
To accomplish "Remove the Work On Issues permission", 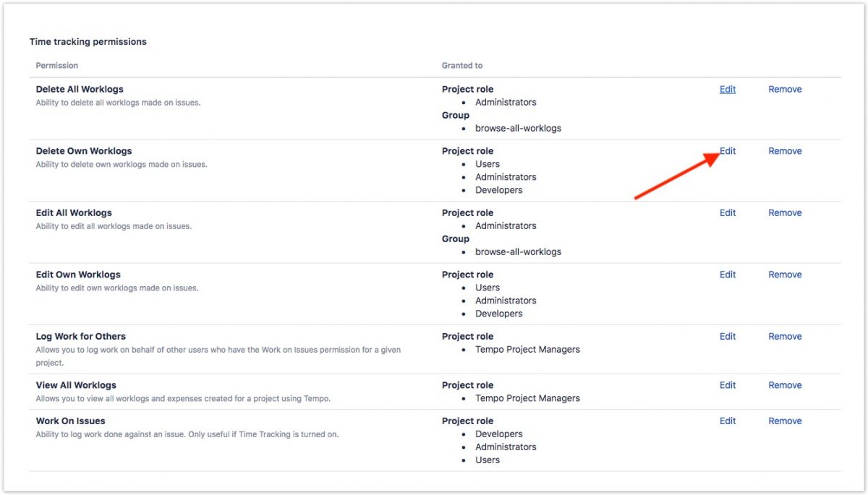I will tap(785, 421).
